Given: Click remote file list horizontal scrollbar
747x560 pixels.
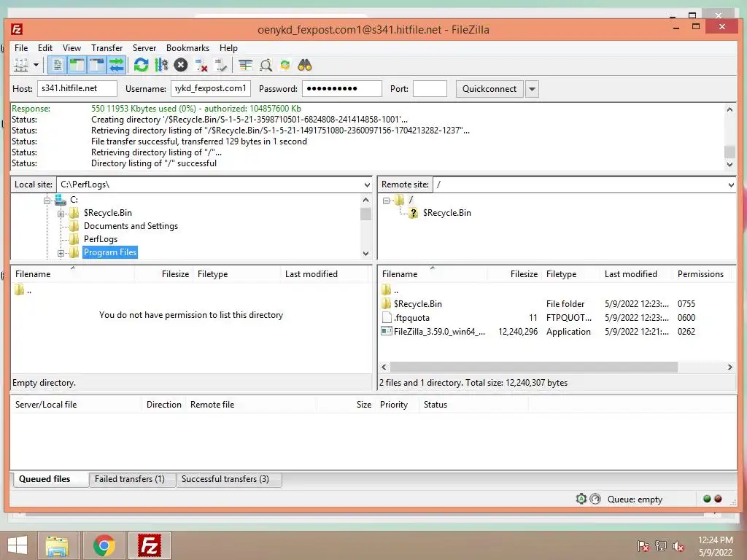Looking at the screenshot, I should pyautogui.click(x=533, y=367).
